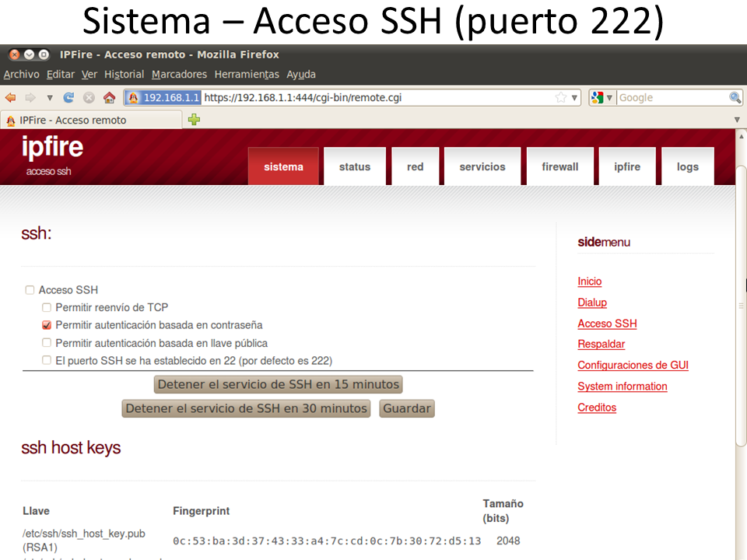Viewport: 747px width, 560px height.
Task: Click the search magnifier icon in the Google box
Action: pos(735,98)
